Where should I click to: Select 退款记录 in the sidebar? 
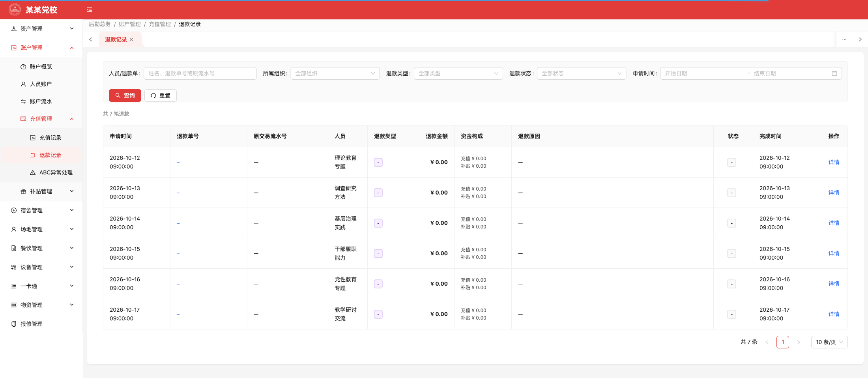41,155
